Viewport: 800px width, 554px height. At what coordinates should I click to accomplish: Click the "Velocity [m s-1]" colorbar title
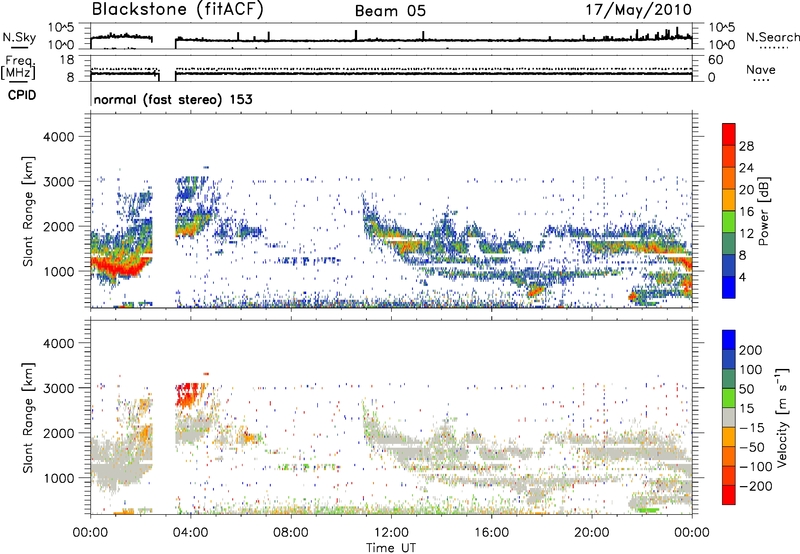[781, 417]
